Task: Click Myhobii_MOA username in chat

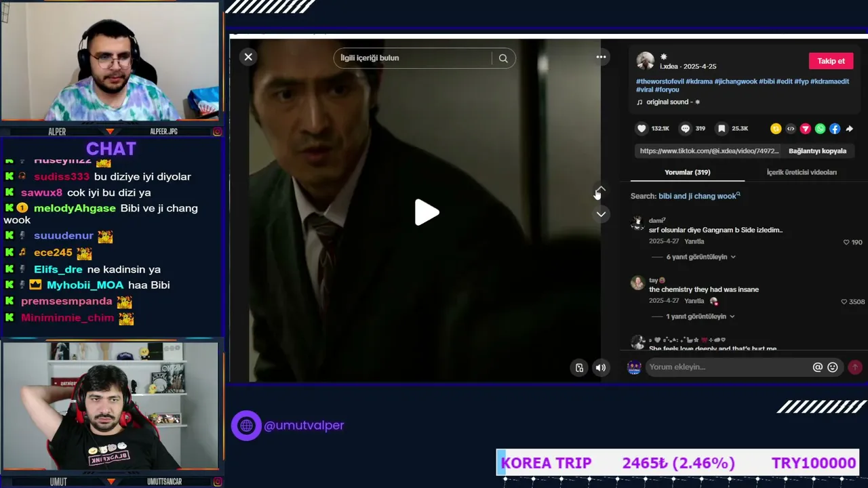Action: [85, 285]
